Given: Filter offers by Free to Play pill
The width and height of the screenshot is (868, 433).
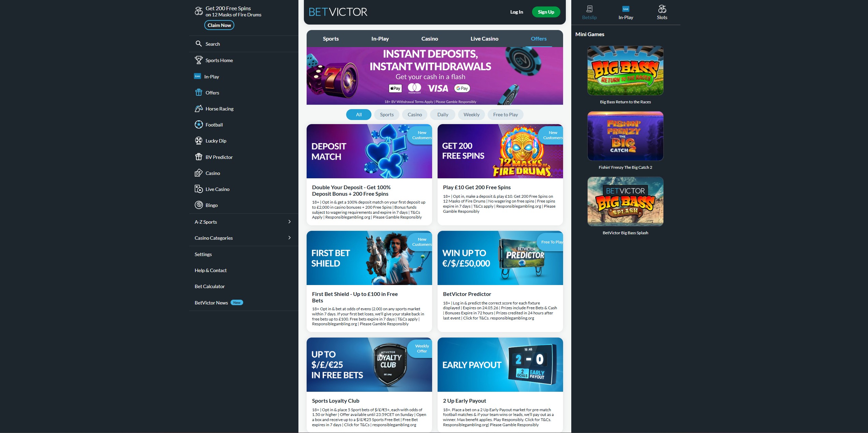Looking at the screenshot, I should 505,115.
